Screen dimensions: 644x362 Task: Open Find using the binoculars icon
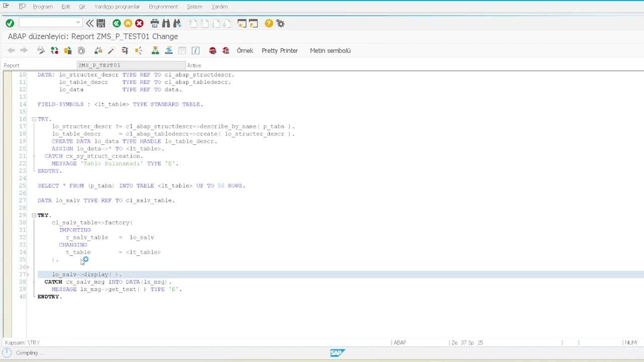(166, 23)
